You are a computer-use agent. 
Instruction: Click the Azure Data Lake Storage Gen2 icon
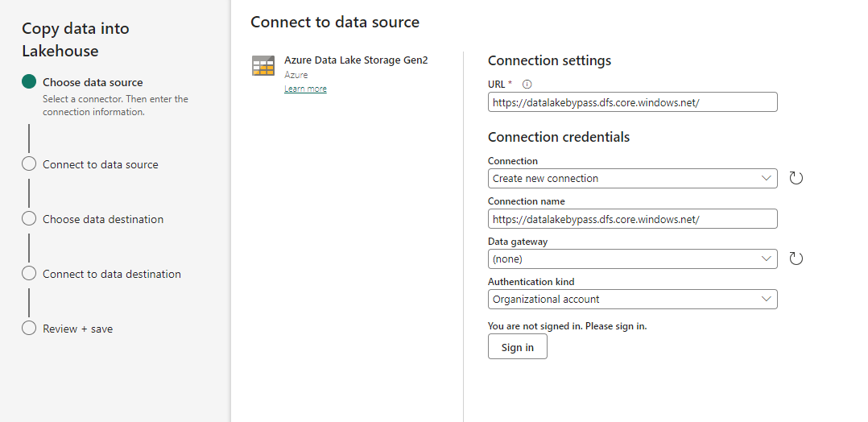click(x=263, y=67)
